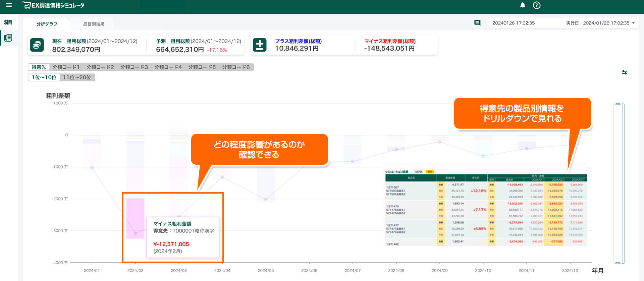Screen dimensions: 644x281
Task: Select the 分類コード4 tab
Action: pyautogui.click(x=168, y=67)
